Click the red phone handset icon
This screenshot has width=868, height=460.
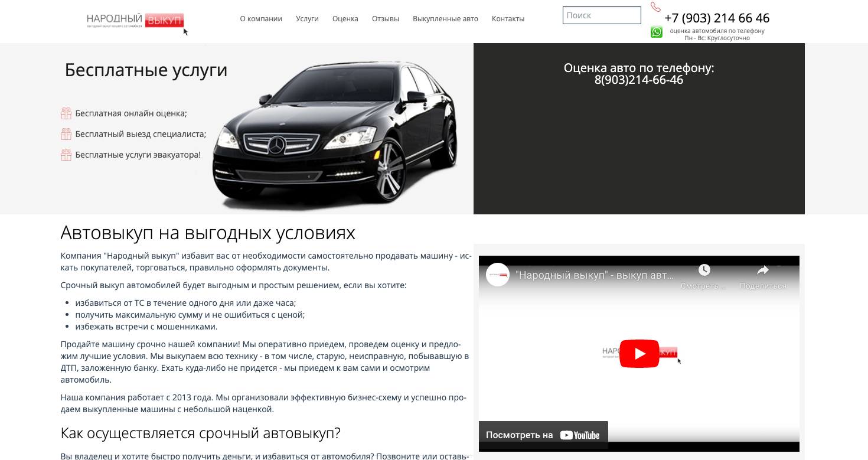(655, 7)
